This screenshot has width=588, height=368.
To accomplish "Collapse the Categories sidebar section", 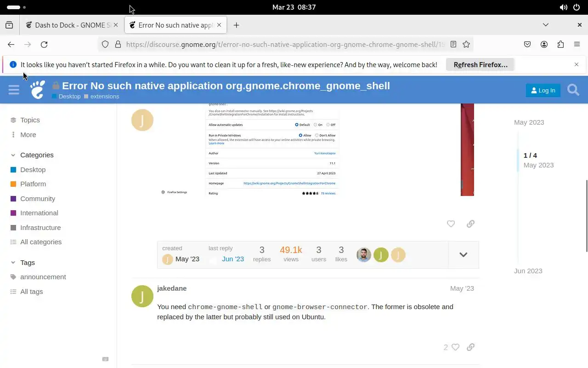I will (x=32, y=155).
